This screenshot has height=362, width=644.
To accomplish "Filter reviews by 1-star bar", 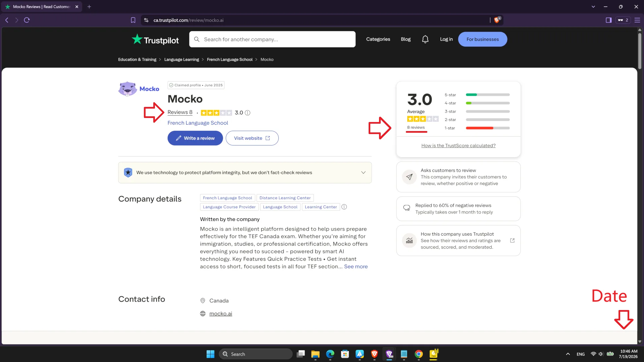I will point(488,128).
